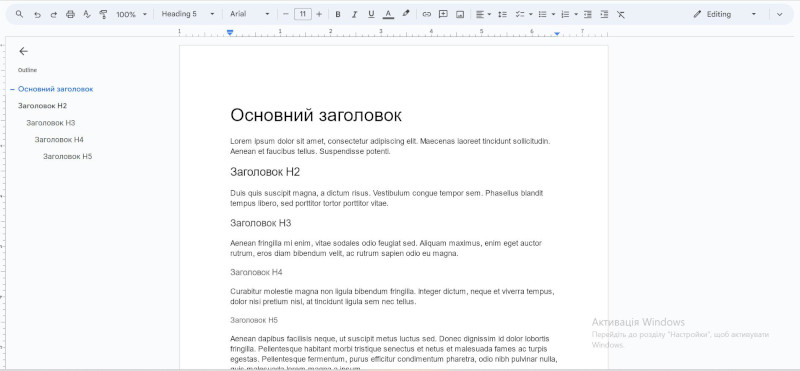Click the paragraph starting 'Duis quis suscipit'
This screenshot has height=371, width=800.
(387, 198)
